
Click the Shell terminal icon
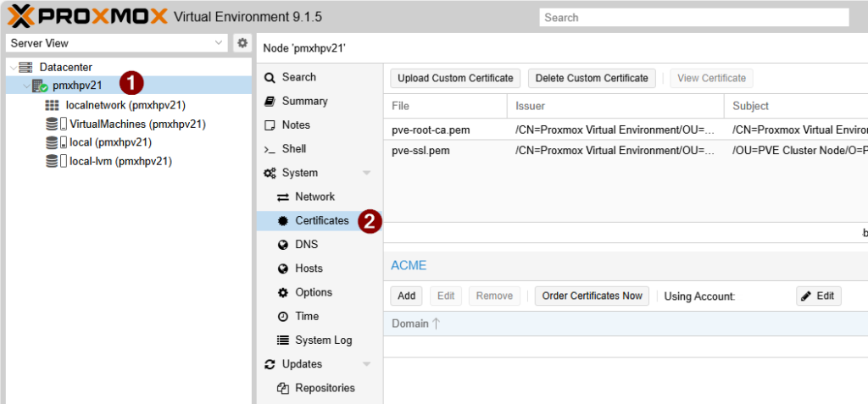coord(270,149)
